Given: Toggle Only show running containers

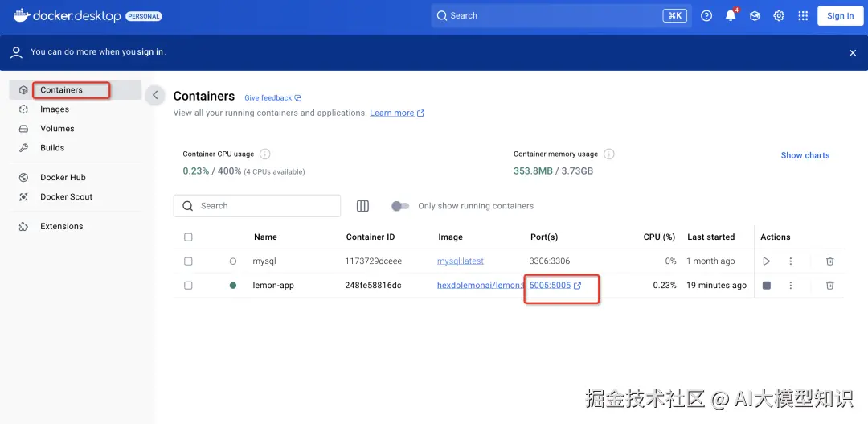Looking at the screenshot, I should click(400, 206).
